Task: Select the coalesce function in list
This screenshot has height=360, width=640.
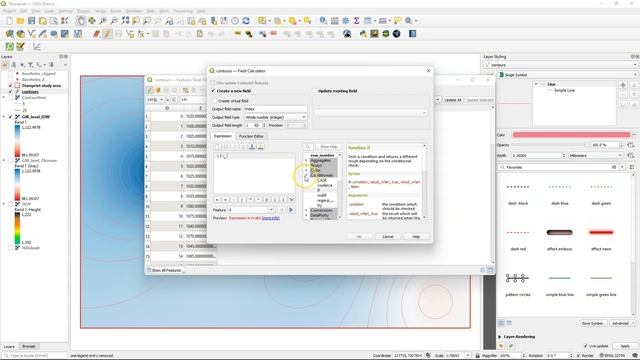Action: (x=325, y=185)
